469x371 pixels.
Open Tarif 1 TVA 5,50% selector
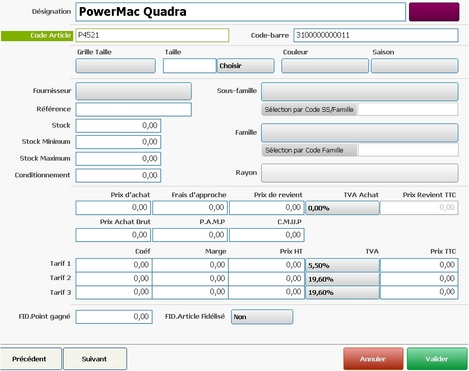[342, 265]
